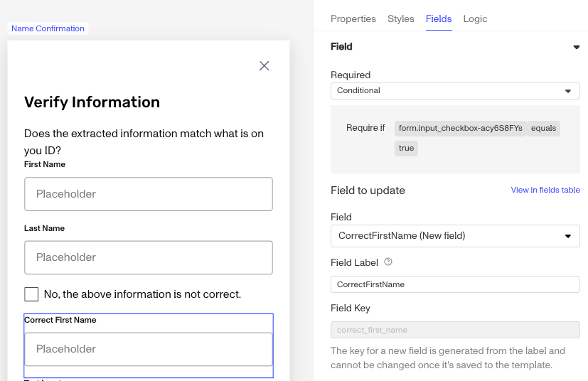Open the Required Conditional dropdown

point(455,91)
